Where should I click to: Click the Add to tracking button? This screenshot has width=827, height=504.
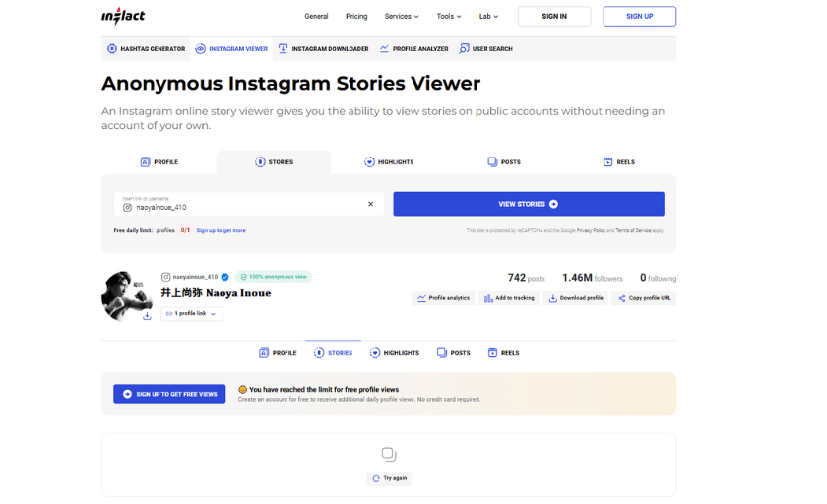pos(509,298)
